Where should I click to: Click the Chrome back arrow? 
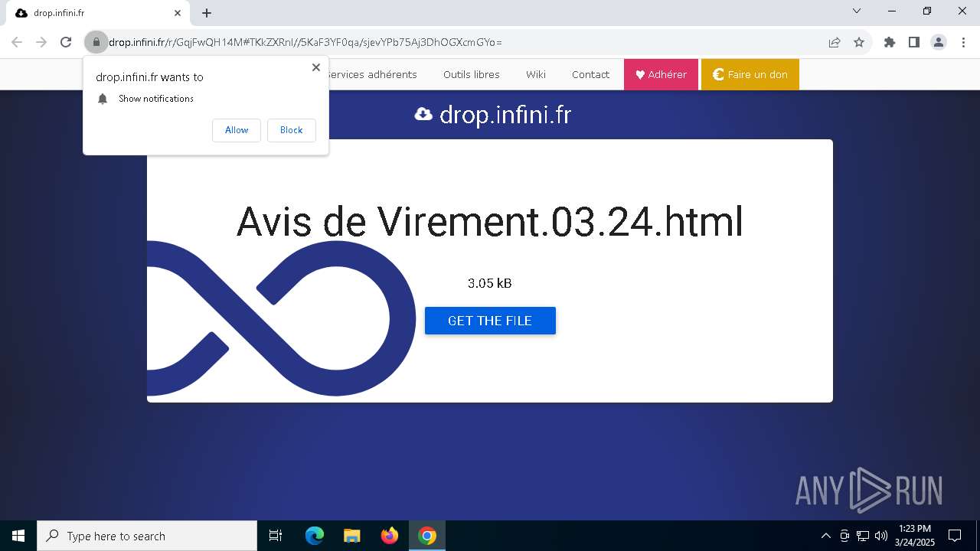17,42
